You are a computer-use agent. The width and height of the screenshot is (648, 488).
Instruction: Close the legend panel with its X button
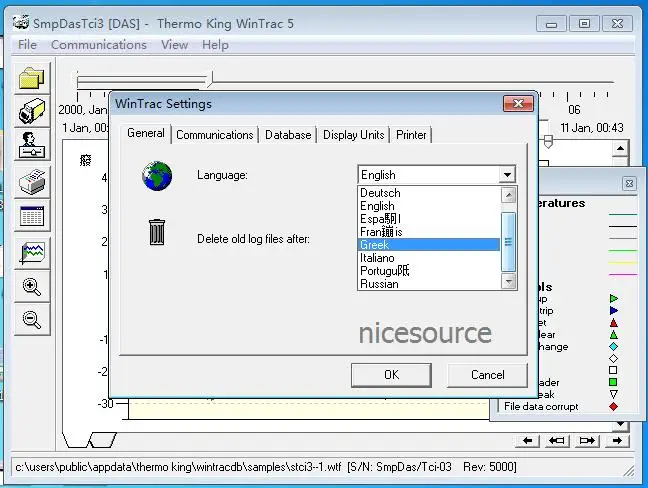point(629,183)
